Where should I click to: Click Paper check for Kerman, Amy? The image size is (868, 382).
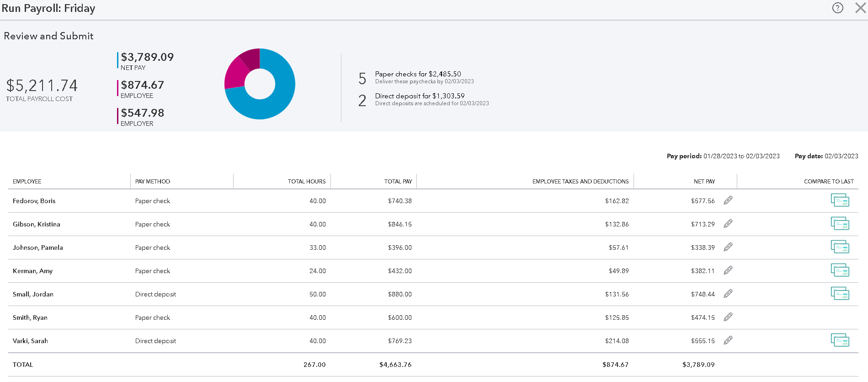(x=153, y=271)
